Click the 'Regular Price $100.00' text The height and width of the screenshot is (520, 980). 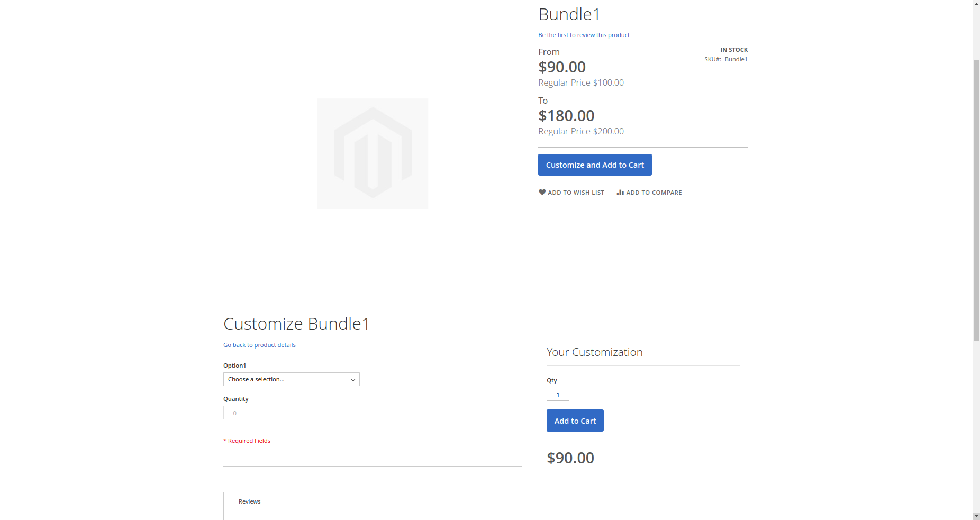pyautogui.click(x=581, y=83)
